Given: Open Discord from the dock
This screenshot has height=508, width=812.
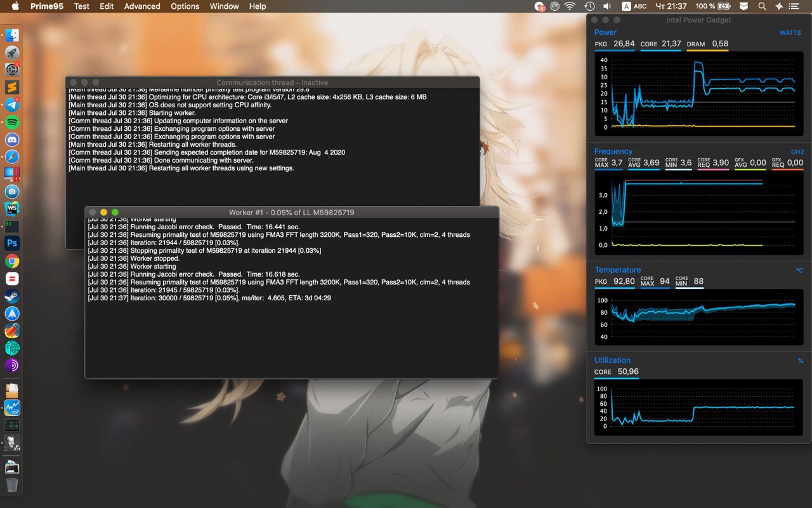Looking at the screenshot, I should 12,139.
